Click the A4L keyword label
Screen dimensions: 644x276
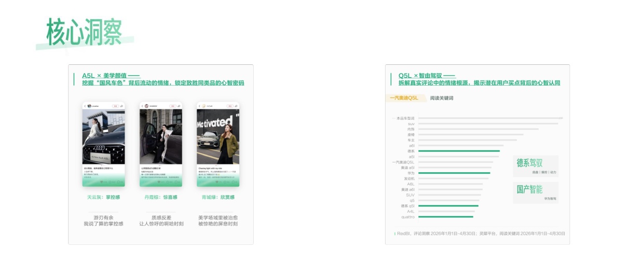(x=410, y=211)
